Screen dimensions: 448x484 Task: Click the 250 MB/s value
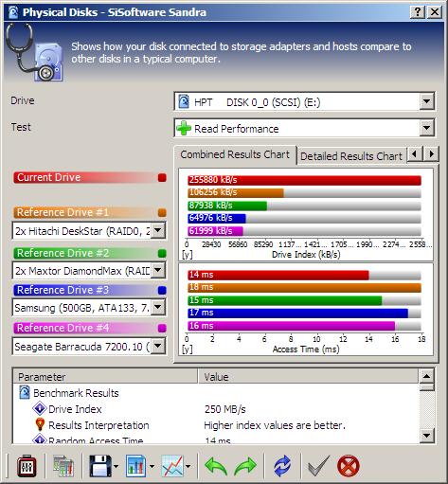click(224, 409)
